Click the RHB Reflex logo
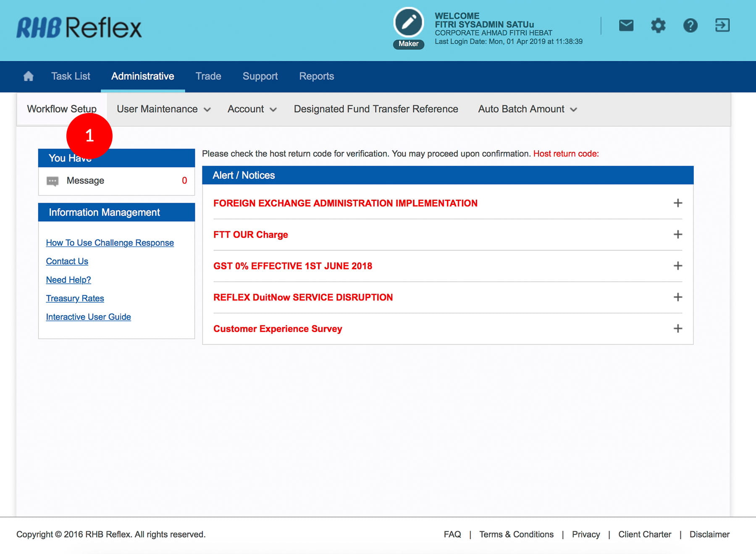The width and height of the screenshot is (756, 554). pyautogui.click(x=79, y=28)
